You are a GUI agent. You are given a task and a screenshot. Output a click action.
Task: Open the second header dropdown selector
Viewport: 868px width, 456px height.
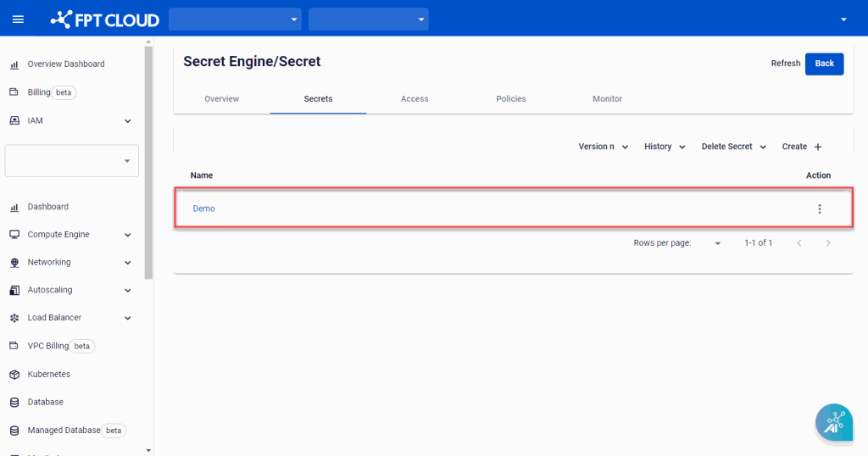[368, 19]
